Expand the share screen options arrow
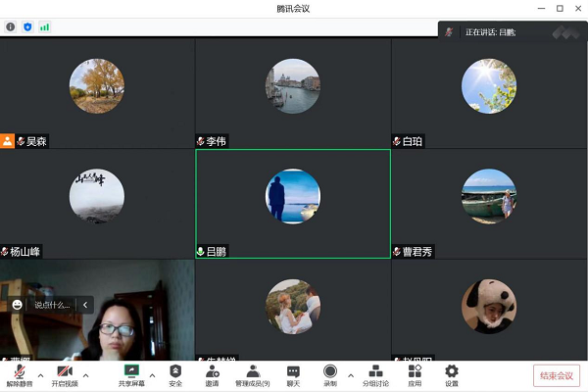The width and height of the screenshot is (588, 392). pos(152,375)
